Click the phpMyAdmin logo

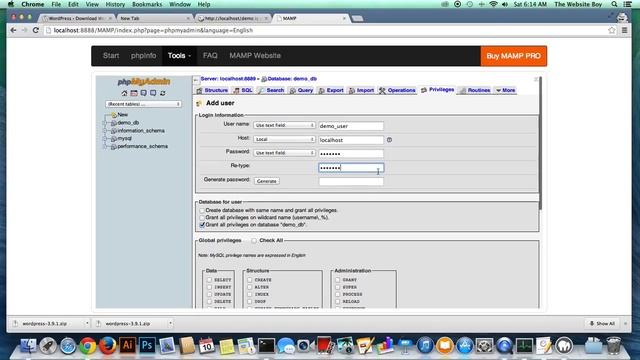144,82
